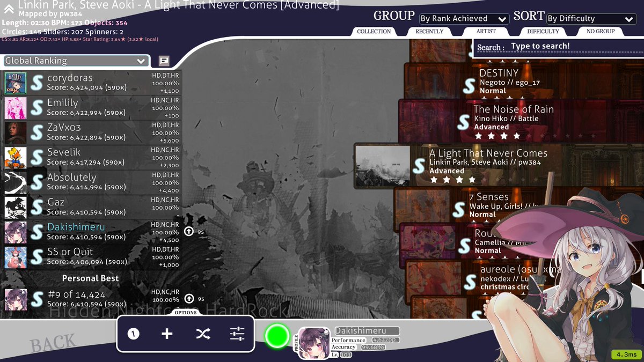Click ZaVx03's profile avatar
Viewport: 644px width, 362px height.
coord(16,132)
